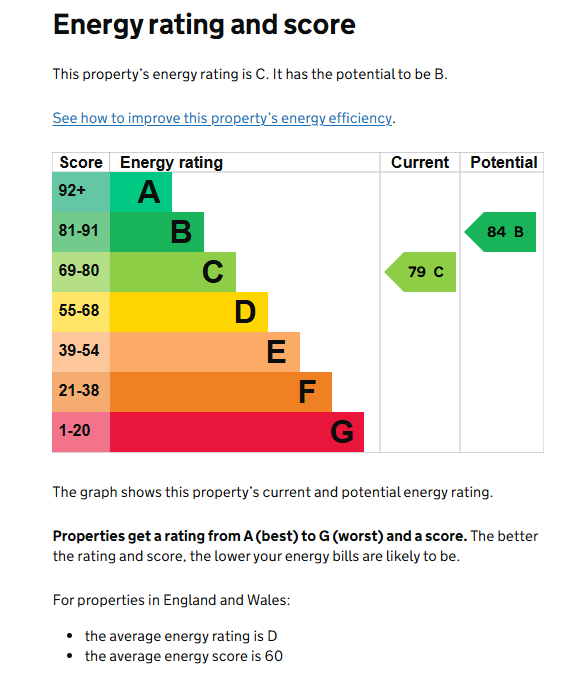The image size is (582, 692).
Task: Click the 79 C current rating arrow
Action: pyautogui.click(x=420, y=272)
